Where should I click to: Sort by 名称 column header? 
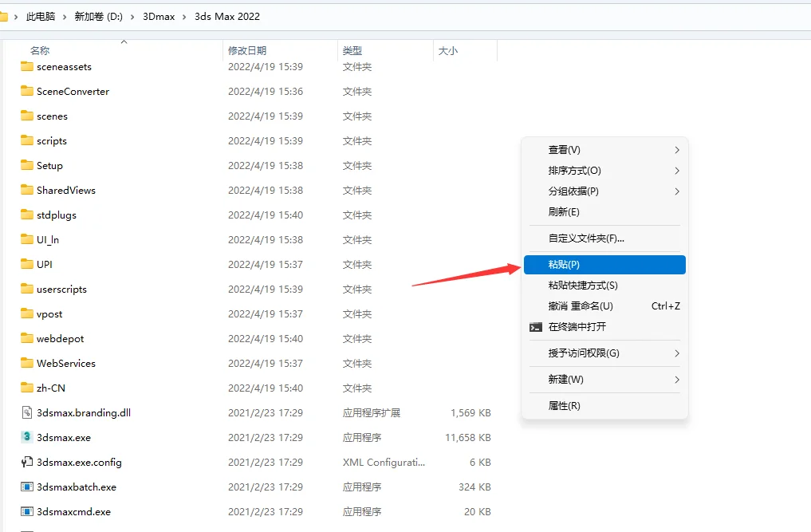click(x=39, y=51)
